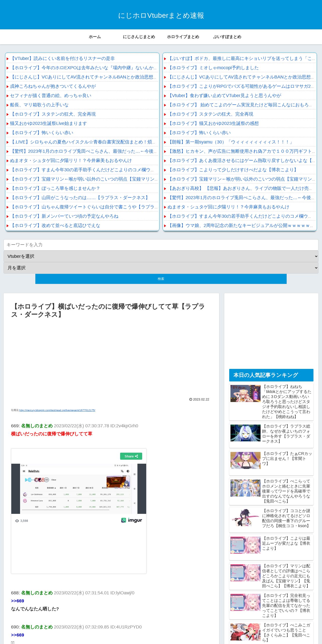Open ranking thumbnail for ぺこらって article

pyautogui.click(x=245, y=488)
